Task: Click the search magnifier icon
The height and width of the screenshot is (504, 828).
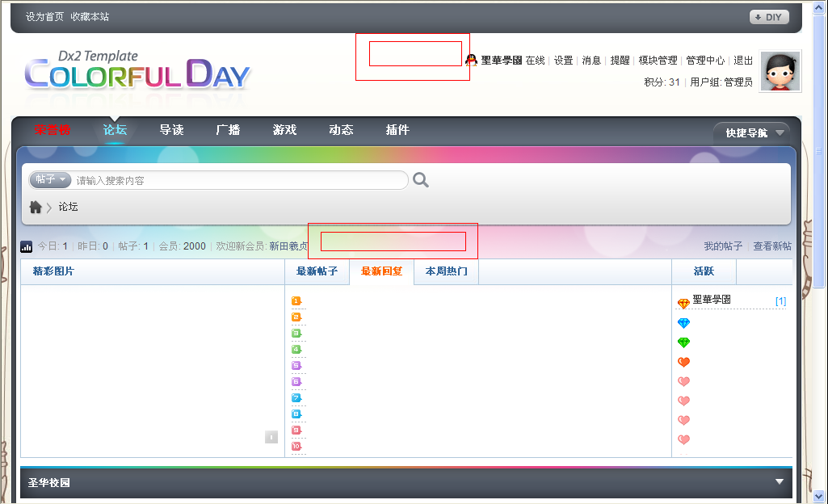Action: click(420, 179)
